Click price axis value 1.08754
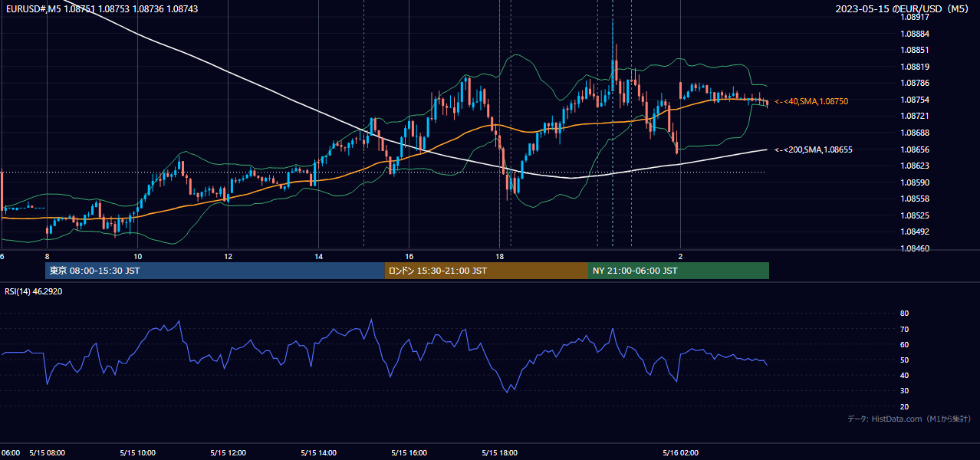Screen dimensions: 980x460 [x=915, y=100]
